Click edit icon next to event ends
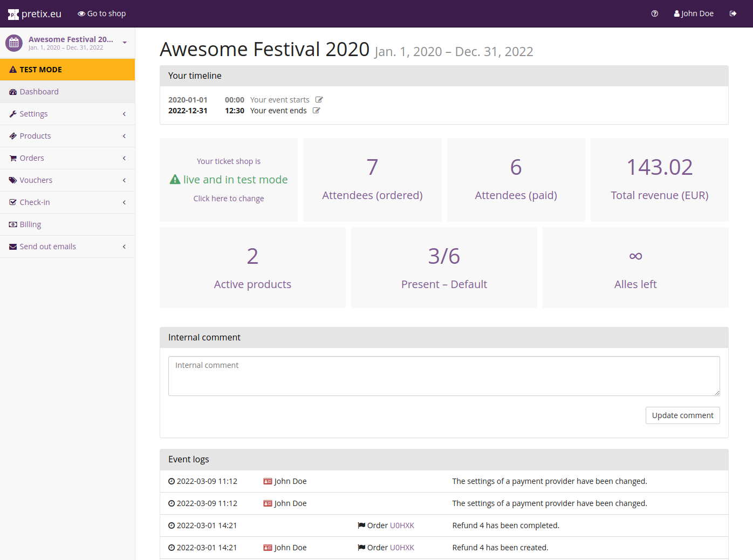753x560 pixels. (316, 111)
